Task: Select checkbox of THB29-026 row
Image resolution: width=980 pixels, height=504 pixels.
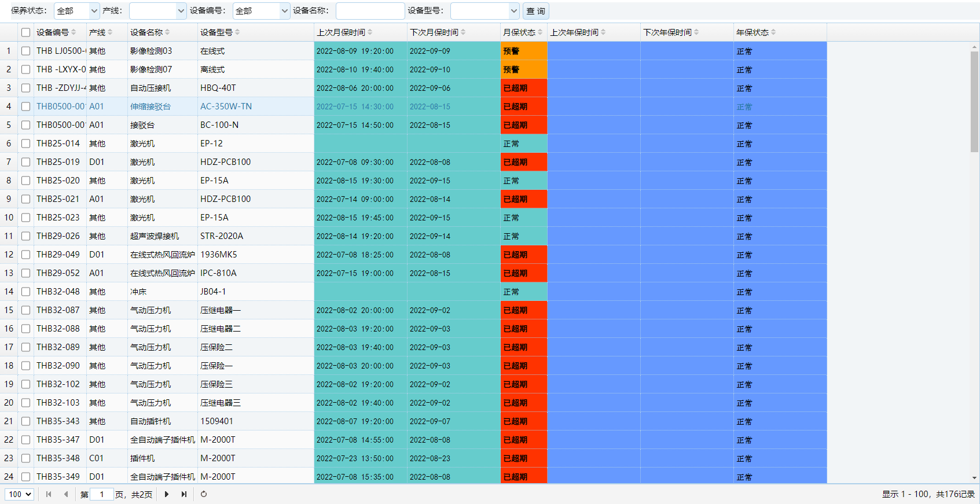Action: coord(25,236)
